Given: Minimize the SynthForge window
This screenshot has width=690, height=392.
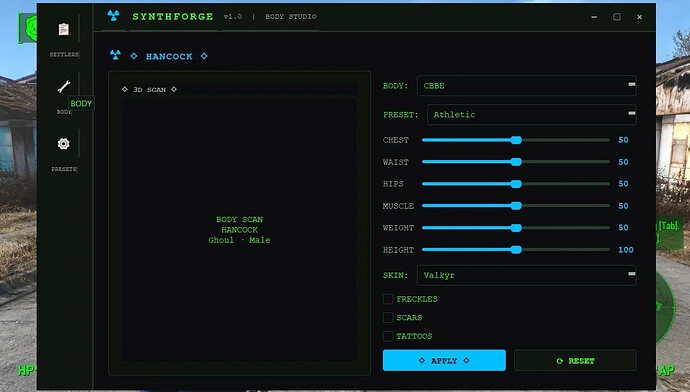Looking at the screenshot, I should 594,17.
